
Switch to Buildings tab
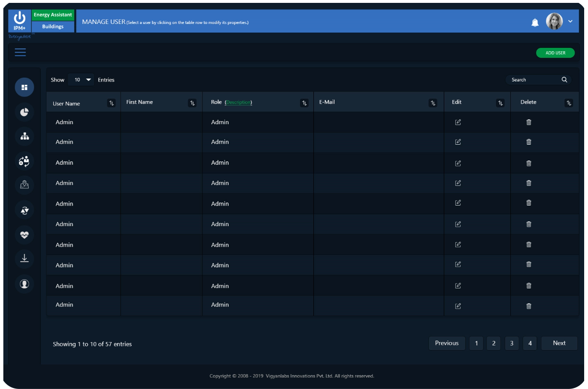click(53, 27)
